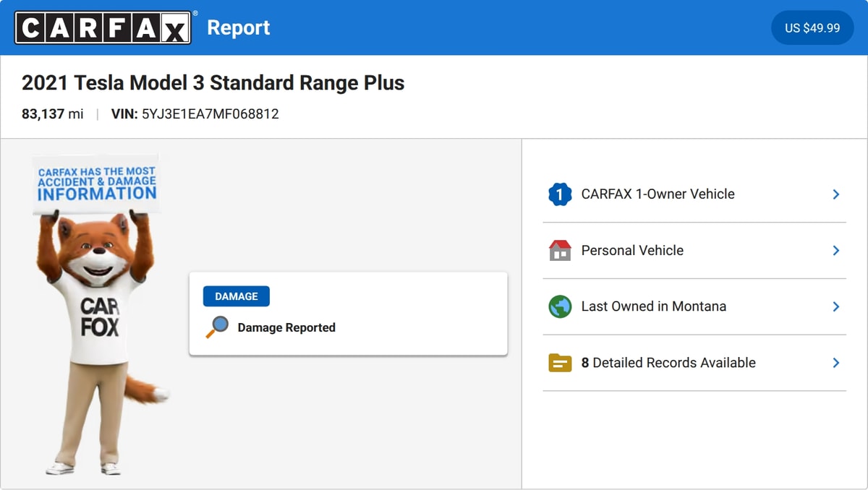This screenshot has height=490, width=868.
Task: Click the Damage Reported text
Action: pyautogui.click(x=286, y=327)
